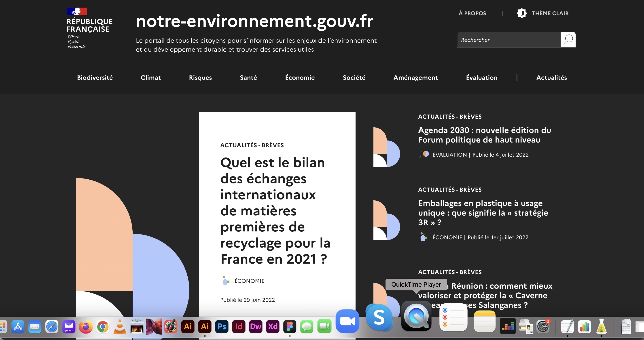Open the featured article about matières premières de recyclage
This screenshot has width=644, height=340.
(x=275, y=211)
